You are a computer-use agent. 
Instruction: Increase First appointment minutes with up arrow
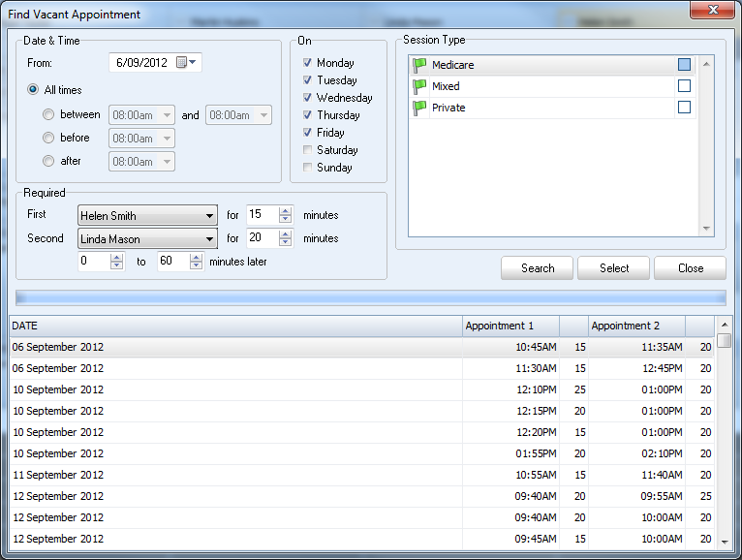click(x=286, y=211)
